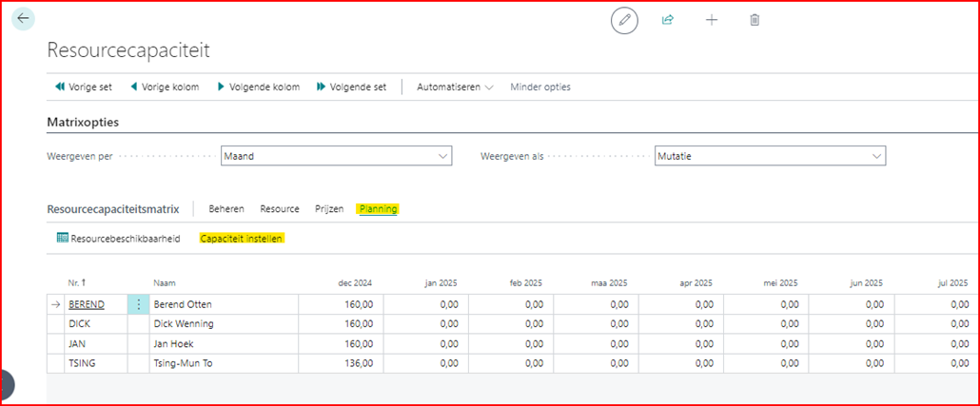The width and height of the screenshot is (980, 406).
Task: Advance with Volgende kolom
Action: tap(258, 87)
